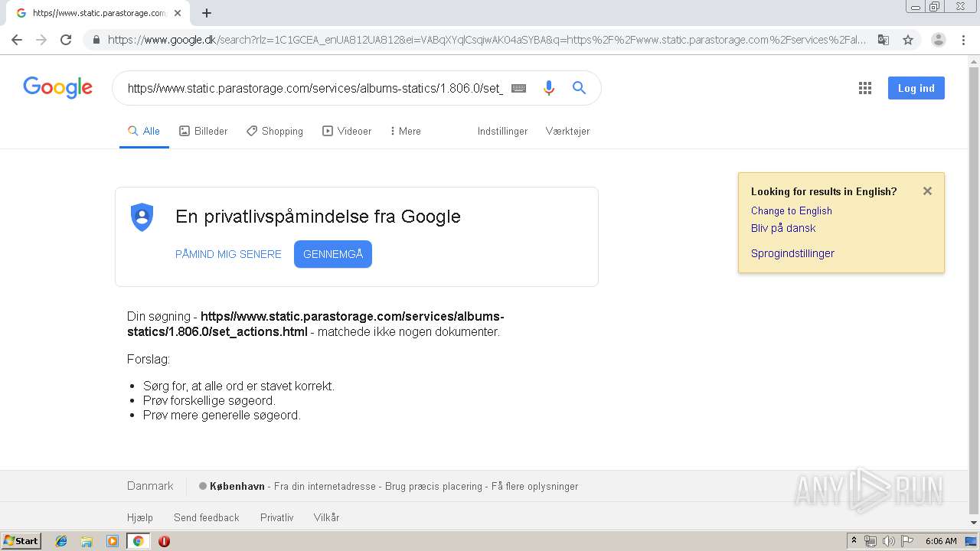Expand the Mere menu

coord(405,131)
